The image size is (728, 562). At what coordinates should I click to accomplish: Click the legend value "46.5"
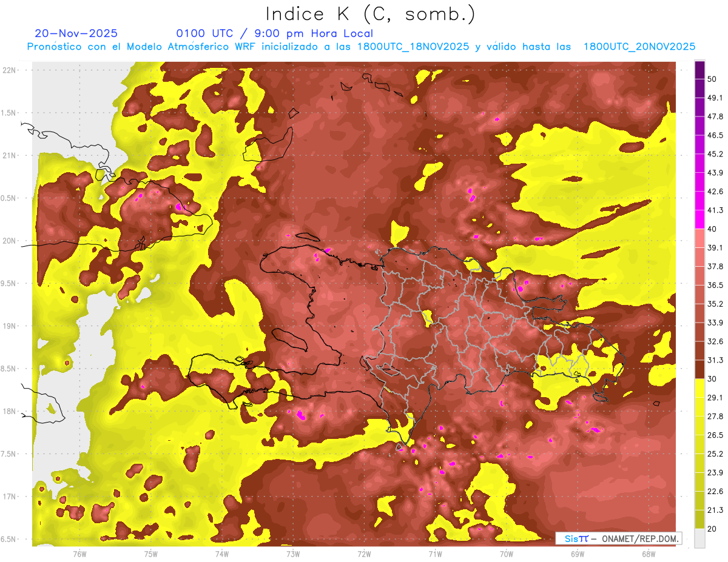(x=715, y=135)
